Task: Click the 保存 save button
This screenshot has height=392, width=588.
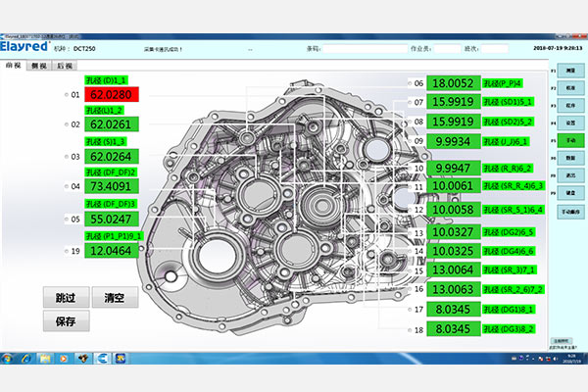Action: [x=66, y=321]
